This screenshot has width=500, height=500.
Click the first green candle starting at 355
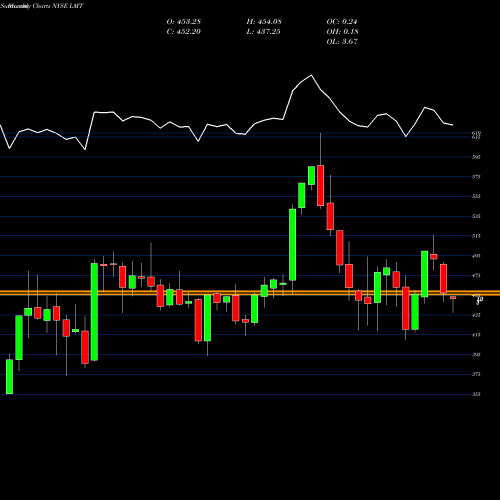tap(9, 377)
